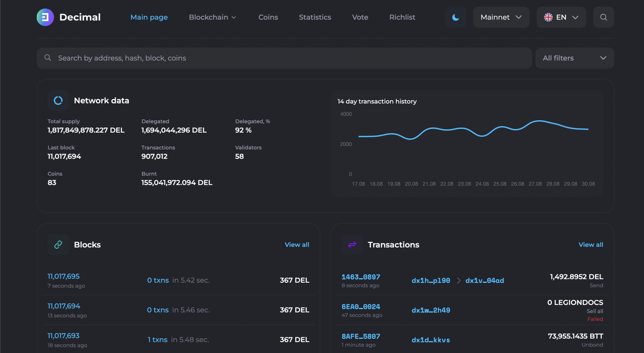Click Delegated percent value 92 %
This screenshot has height=353, width=644.
[x=243, y=130]
